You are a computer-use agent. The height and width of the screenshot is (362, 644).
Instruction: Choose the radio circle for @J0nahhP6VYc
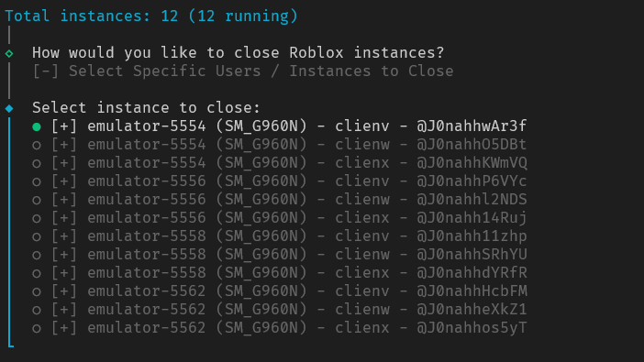click(x=37, y=181)
